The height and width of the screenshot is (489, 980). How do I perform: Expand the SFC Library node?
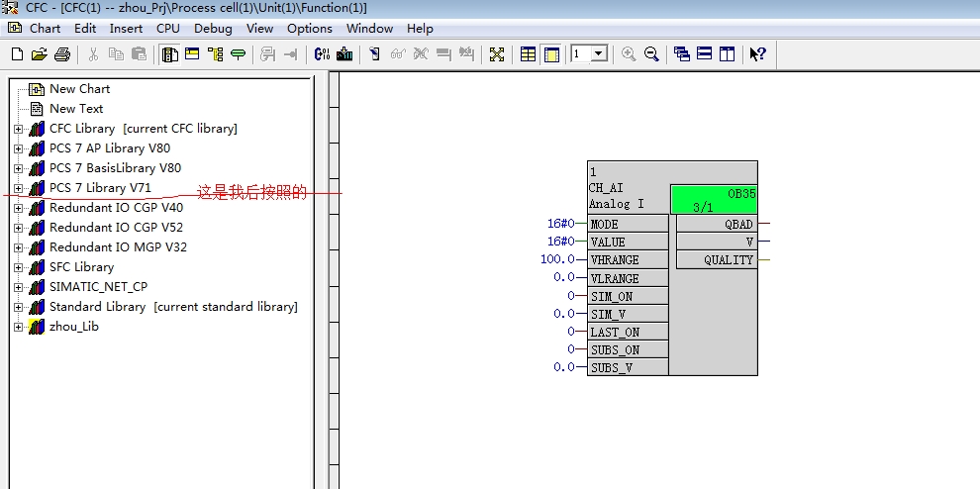[x=18, y=268]
